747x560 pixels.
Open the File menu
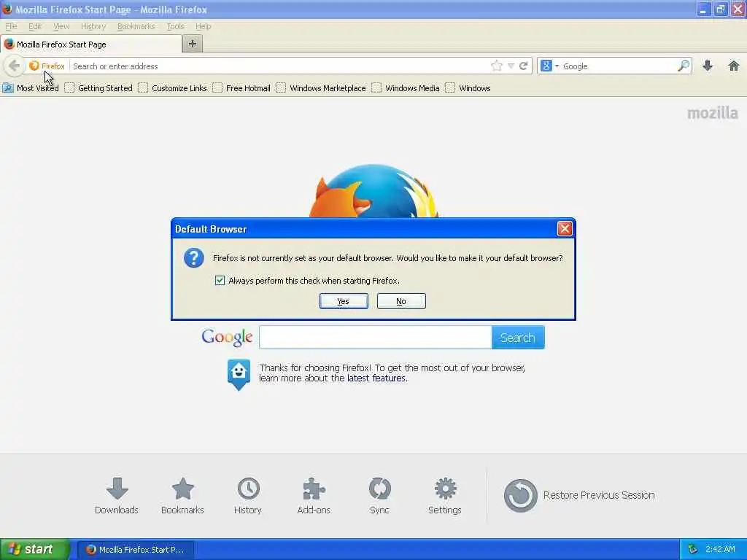pyautogui.click(x=11, y=26)
